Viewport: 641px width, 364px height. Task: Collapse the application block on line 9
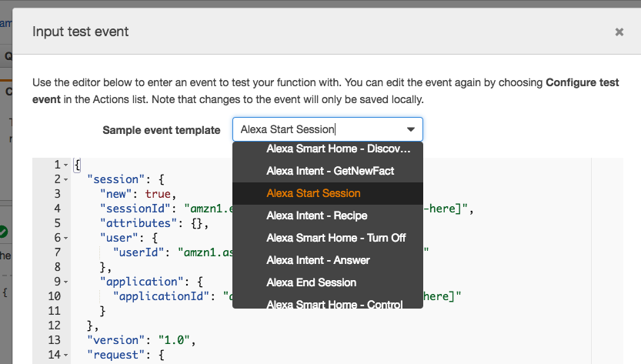66,282
